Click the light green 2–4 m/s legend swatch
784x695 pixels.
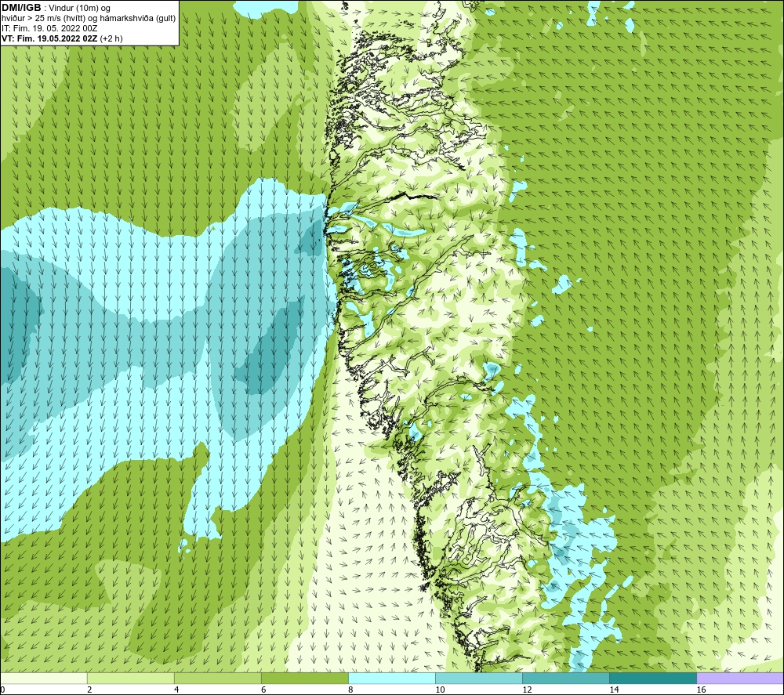(131, 678)
